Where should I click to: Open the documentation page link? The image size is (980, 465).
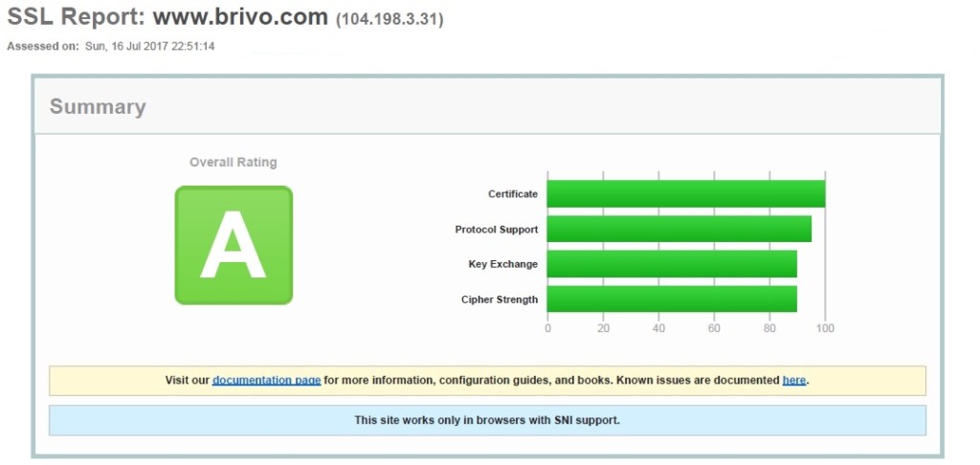tap(266, 380)
